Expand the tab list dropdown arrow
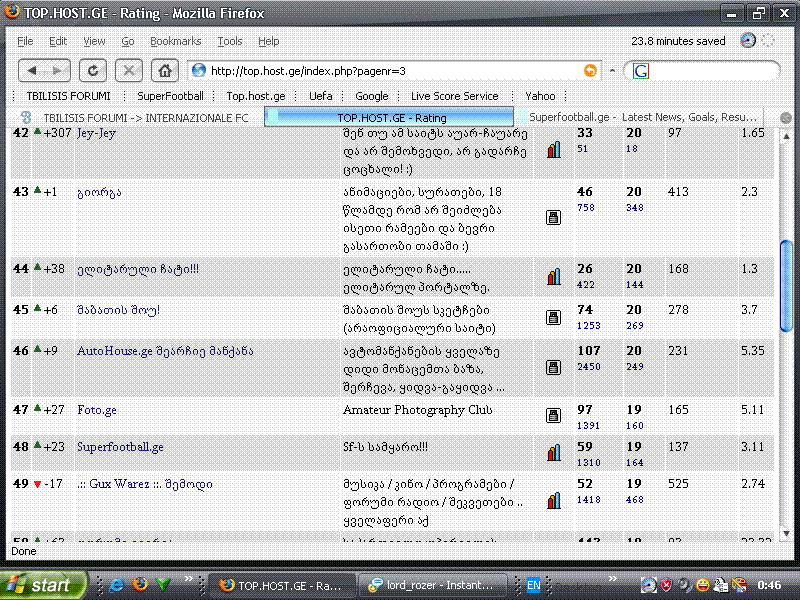800x600 pixels. click(x=785, y=117)
